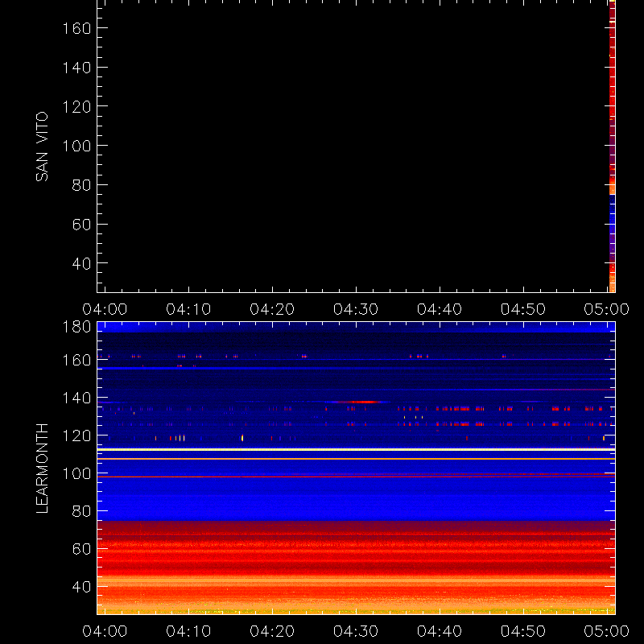Screen dimensions: 644x644
Task: Pick the 04:10 time label under the San Vito plot
Action: [188, 309]
